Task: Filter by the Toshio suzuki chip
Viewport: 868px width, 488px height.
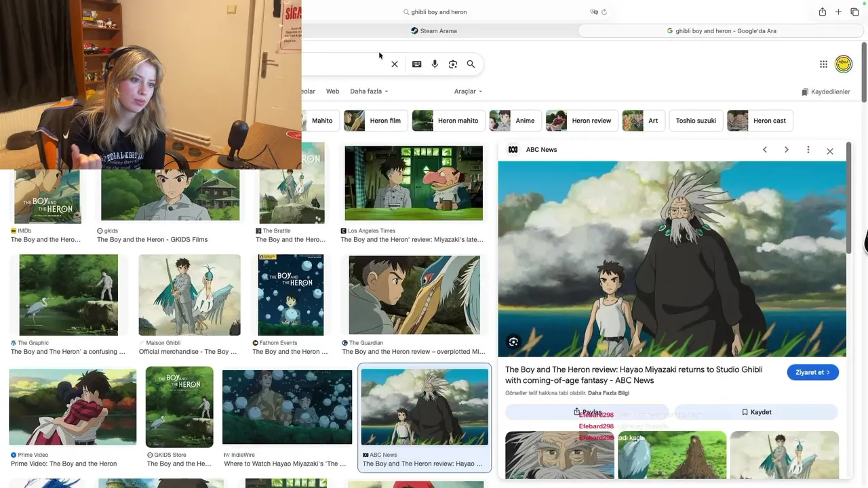Action: coord(696,121)
